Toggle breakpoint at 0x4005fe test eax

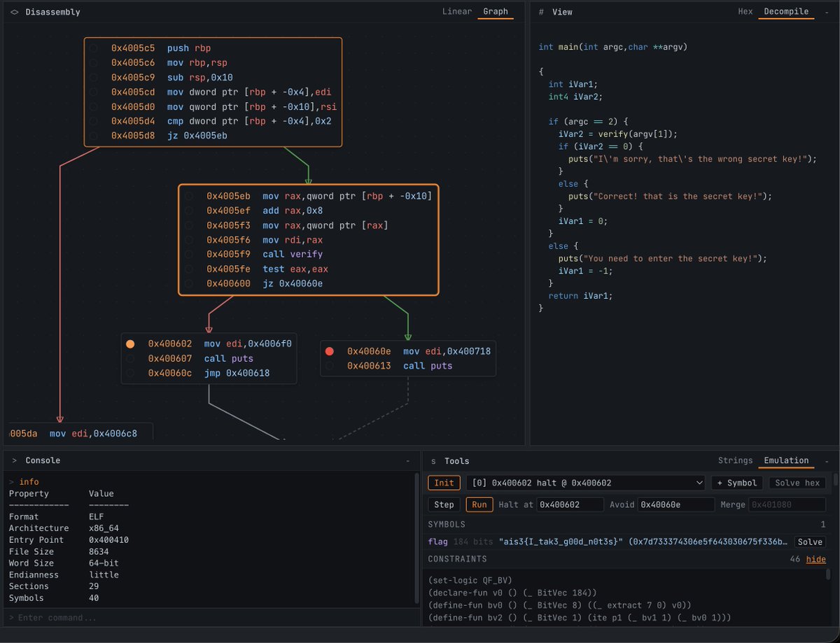click(189, 269)
